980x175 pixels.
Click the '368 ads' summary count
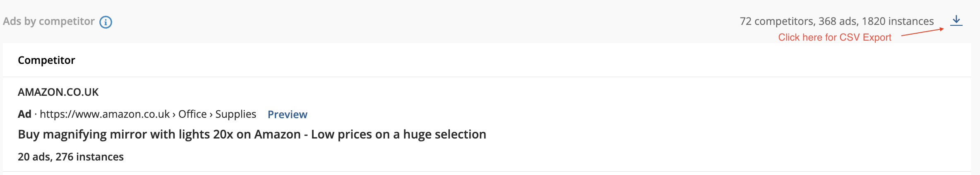838,21
